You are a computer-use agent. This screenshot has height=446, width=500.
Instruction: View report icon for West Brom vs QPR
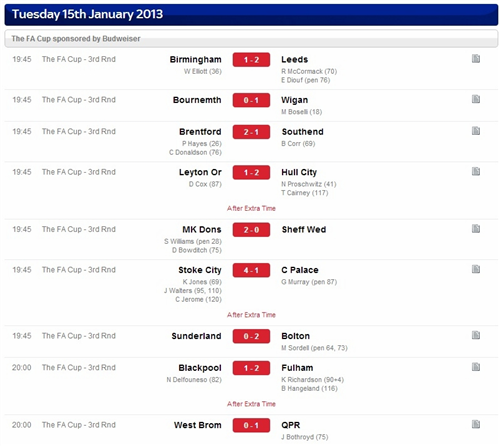(476, 424)
